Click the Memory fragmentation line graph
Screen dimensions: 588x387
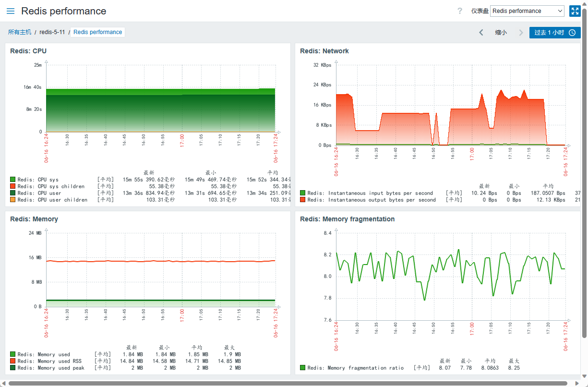pyautogui.click(x=451, y=275)
